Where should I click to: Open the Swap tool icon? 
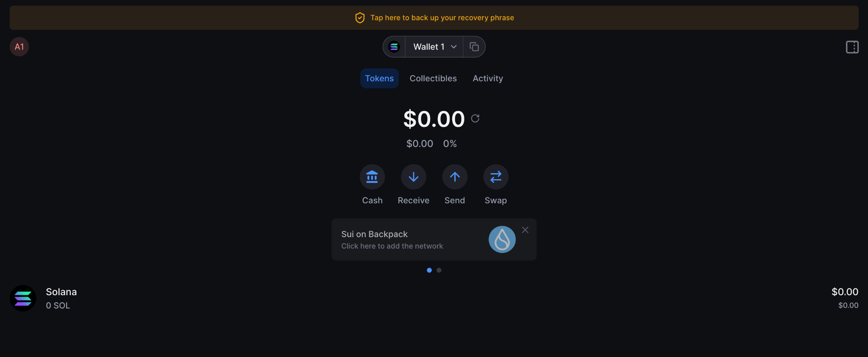pyautogui.click(x=495, y=177)
